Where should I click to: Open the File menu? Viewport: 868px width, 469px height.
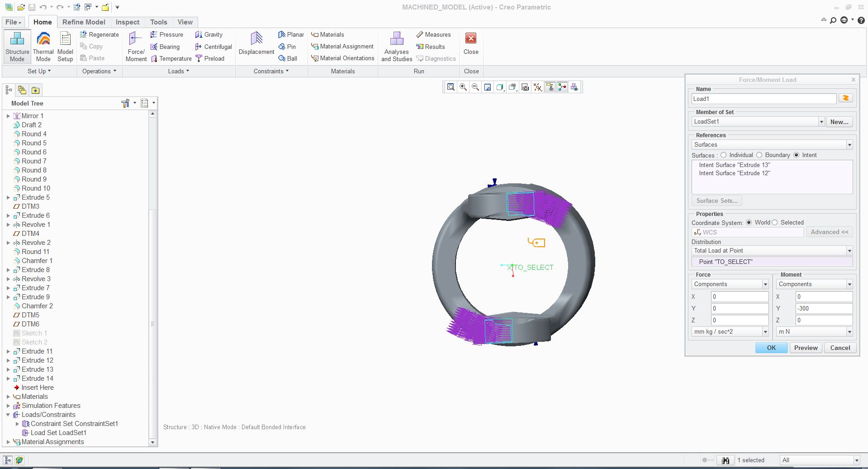[x=13, y=22]
